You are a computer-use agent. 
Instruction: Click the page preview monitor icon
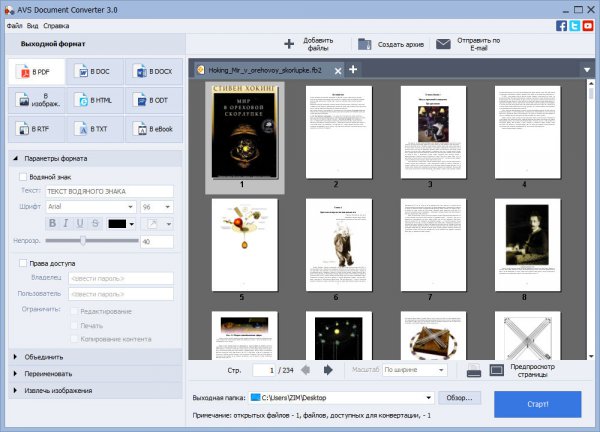click(x=497, y=370)
